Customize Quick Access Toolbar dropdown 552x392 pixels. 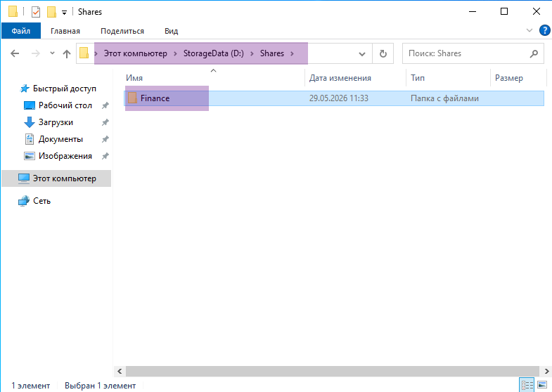tap(64, 13)
